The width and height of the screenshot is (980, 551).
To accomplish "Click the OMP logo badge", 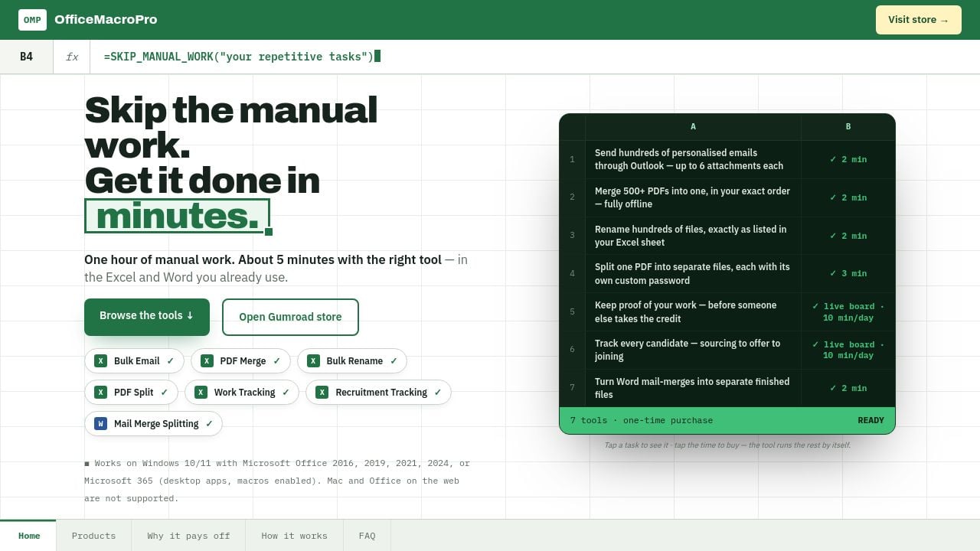I will (x=32, y=20).
